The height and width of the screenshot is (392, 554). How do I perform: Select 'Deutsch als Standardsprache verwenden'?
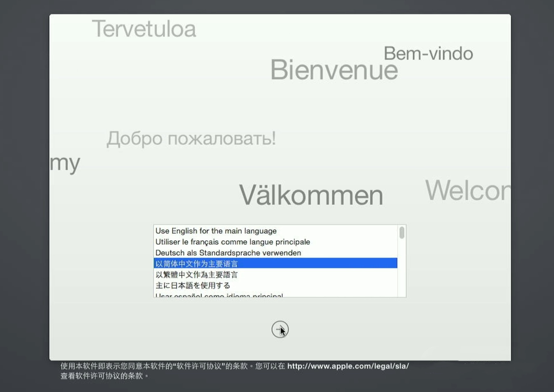pos(228,253)
